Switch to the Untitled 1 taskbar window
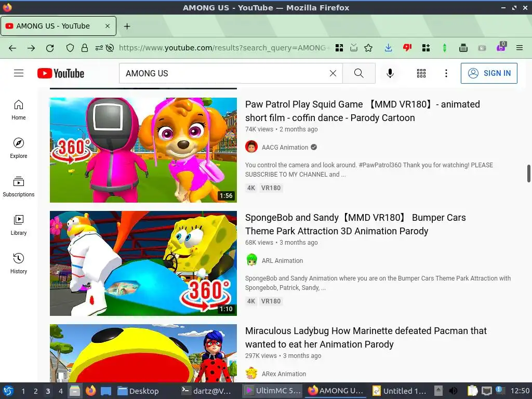Viewport: 532px width, 399px height. (x=400, y=391)
